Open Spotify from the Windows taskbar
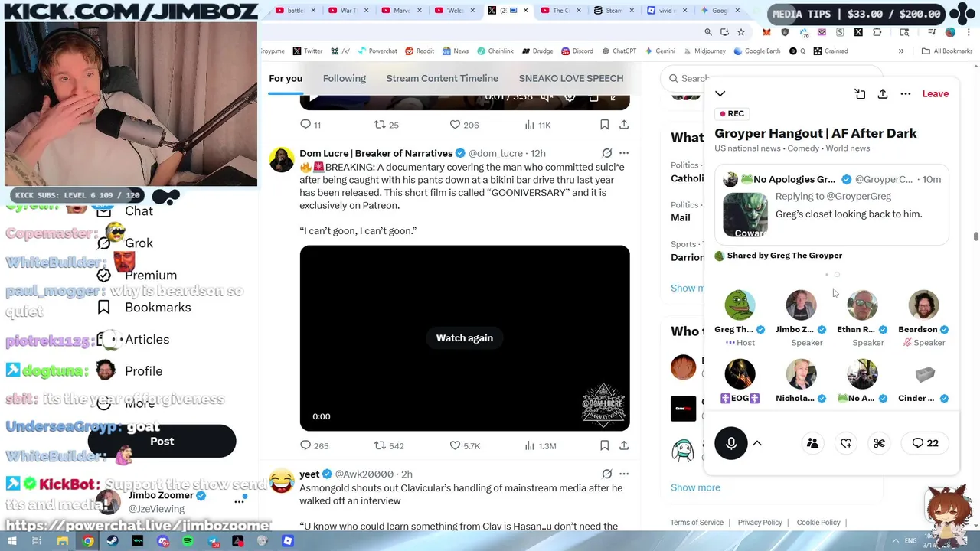This screenshot has height=551, width=980. [188, 541]
